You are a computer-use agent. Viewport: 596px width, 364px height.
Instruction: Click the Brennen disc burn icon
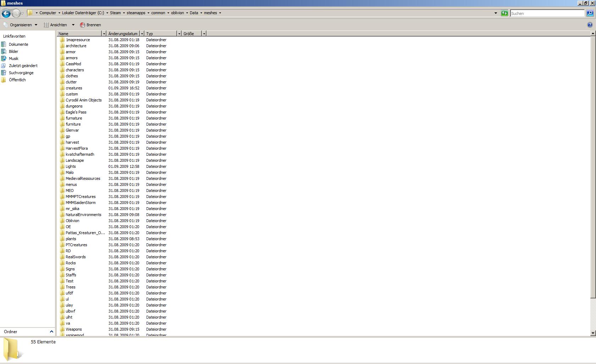(x=82, y=25)
